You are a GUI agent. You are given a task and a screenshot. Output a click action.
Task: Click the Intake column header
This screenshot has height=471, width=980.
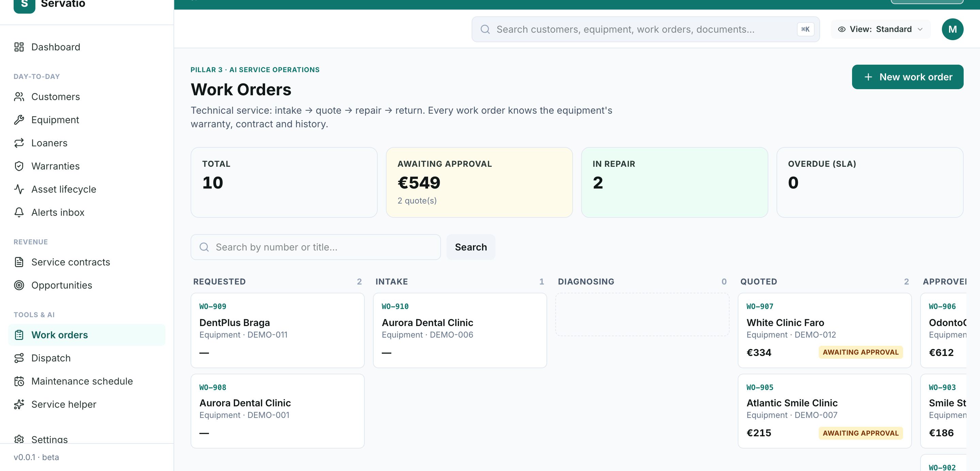pos(391,281)
